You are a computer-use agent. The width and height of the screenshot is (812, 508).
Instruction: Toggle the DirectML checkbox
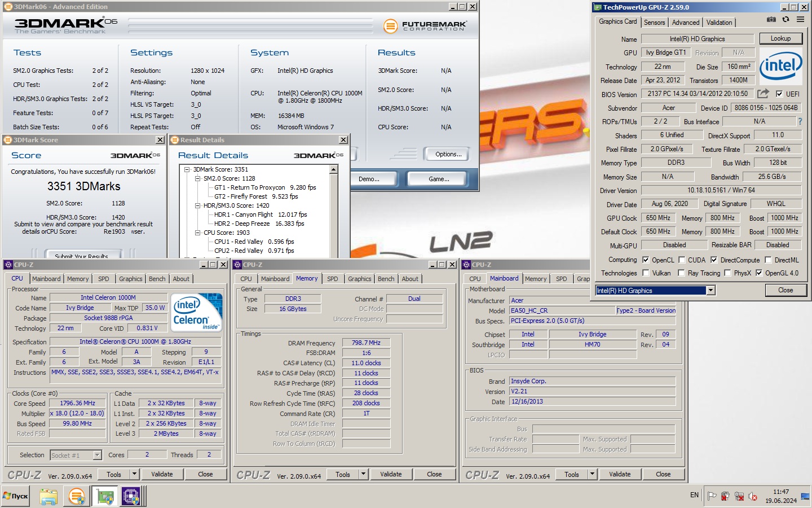[x=768, y=260]
